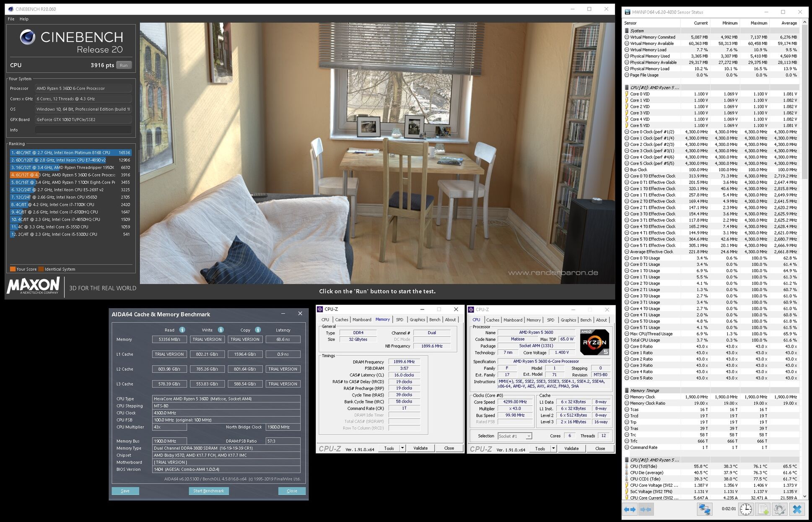Select the Core i7-7700K ranking row

pyautogui.click(x=70, y=205)
